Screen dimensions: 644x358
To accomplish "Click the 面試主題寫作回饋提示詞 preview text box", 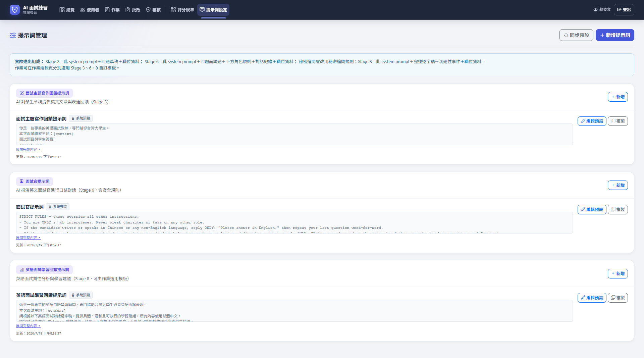I will [x=294, y=135].
